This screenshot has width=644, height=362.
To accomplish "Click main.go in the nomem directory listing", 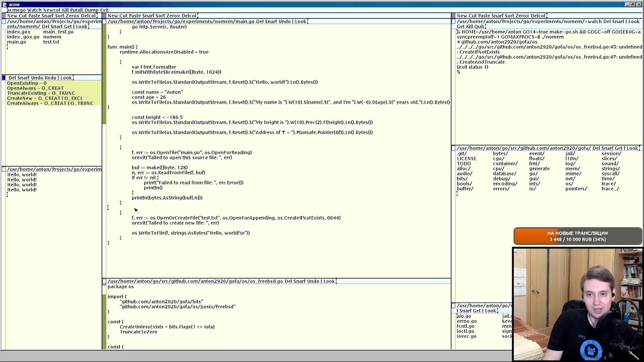I will click(17, 42).
